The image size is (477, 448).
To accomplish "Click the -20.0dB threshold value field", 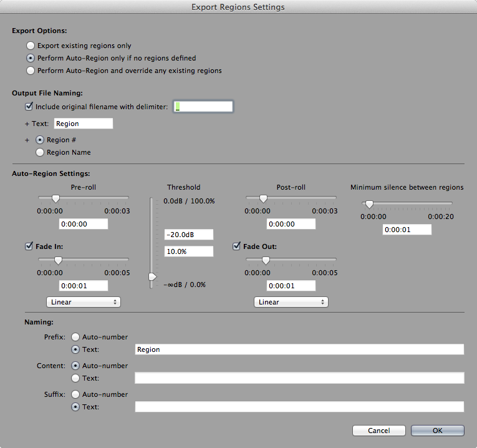I will (x=188, y=235).
